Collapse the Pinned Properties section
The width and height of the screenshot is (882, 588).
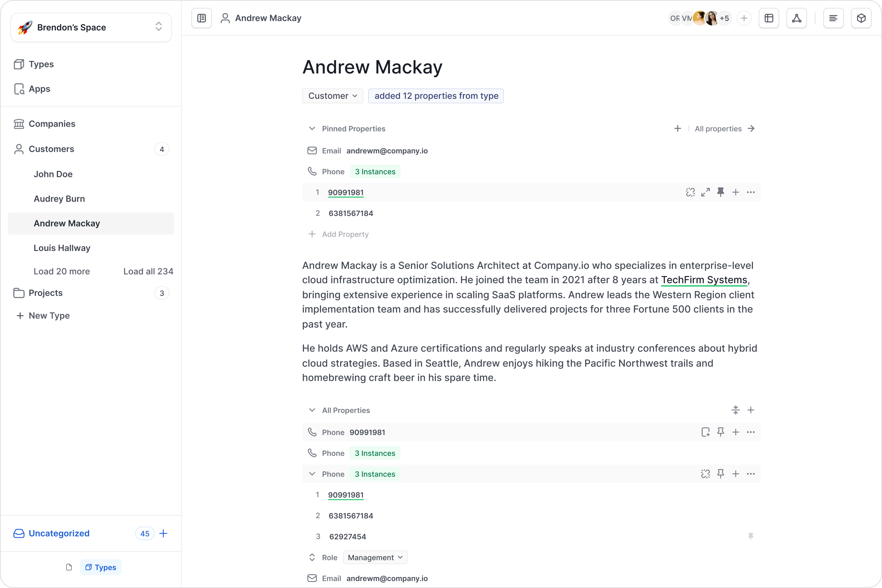point(312,129)
